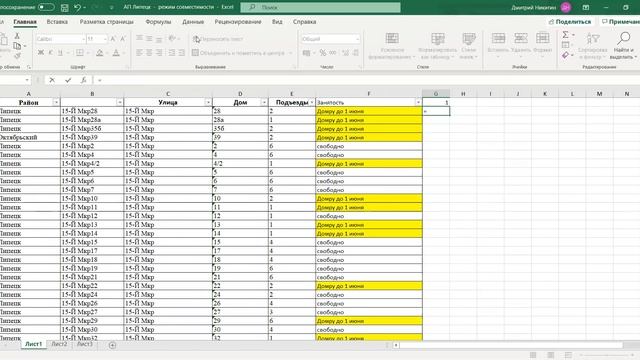Viewport: 640px width, 360px height.
Task: Switch to Разметка страницы tab
Action: (107, 22)
